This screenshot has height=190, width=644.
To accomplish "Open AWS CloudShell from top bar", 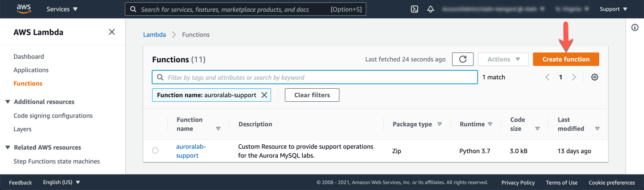I will tap(415, 9).
